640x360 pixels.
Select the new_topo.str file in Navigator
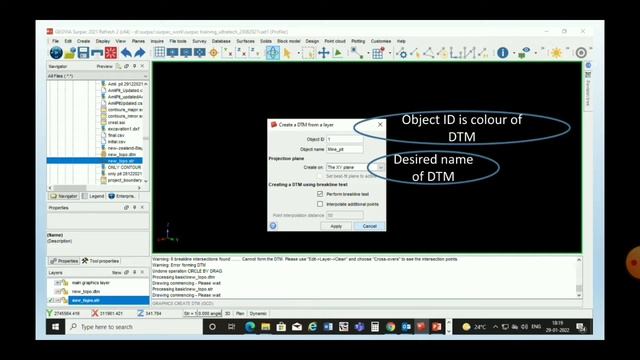pos(95,161)
